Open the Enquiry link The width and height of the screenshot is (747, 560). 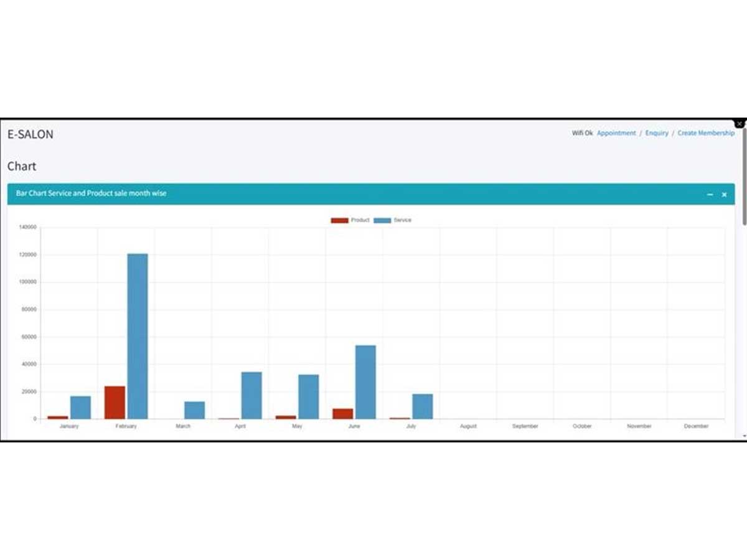pos(657,133)
